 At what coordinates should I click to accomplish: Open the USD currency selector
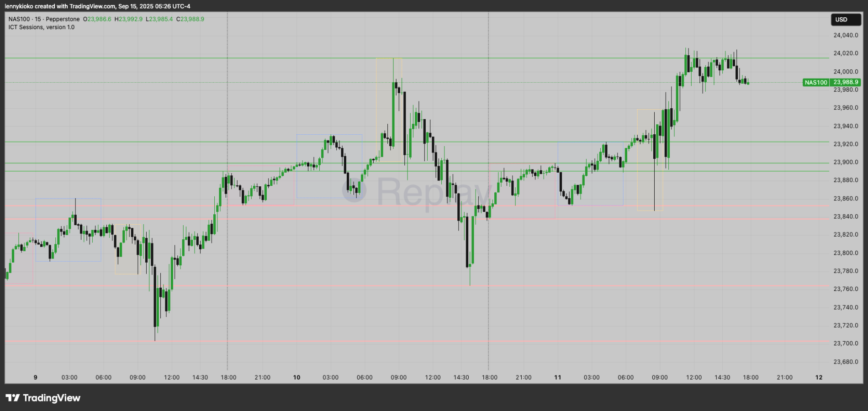845,20
